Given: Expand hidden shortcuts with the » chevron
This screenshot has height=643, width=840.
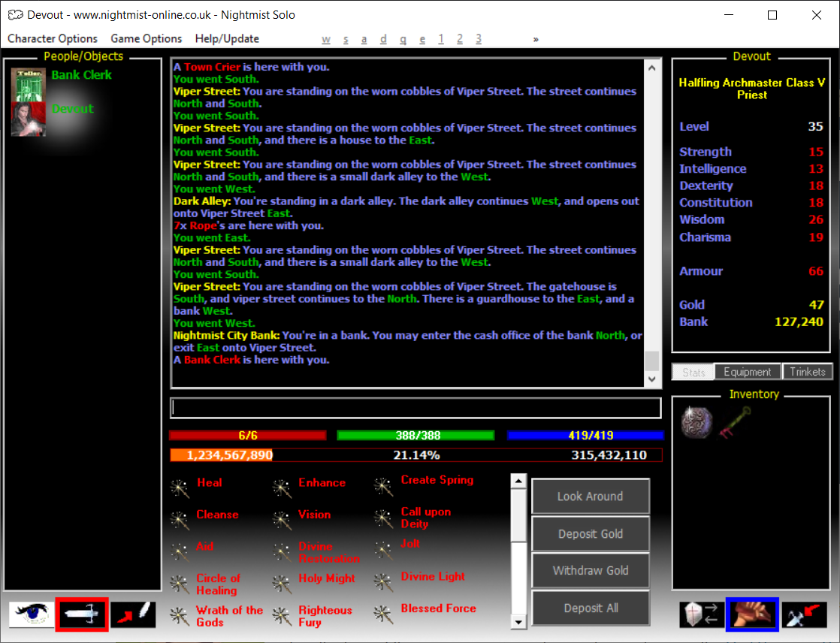Looking at the screenshot, I should 536,39.
